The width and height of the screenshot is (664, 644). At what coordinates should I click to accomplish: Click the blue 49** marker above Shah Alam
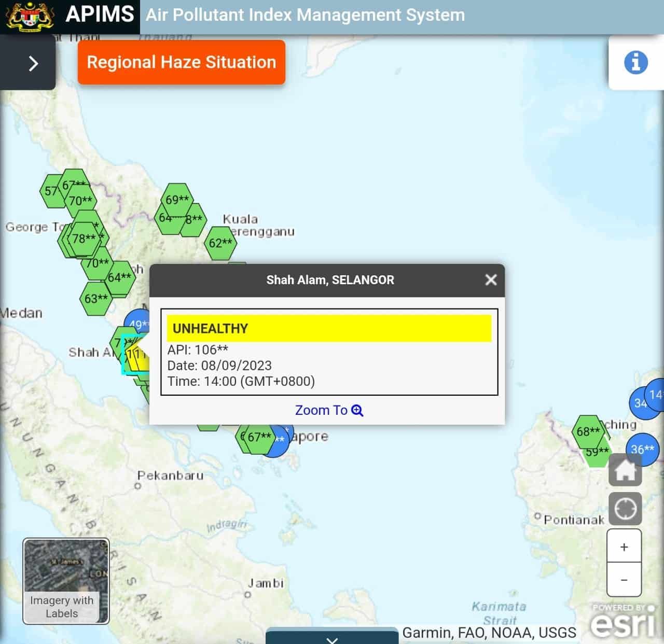coord(137,324)
